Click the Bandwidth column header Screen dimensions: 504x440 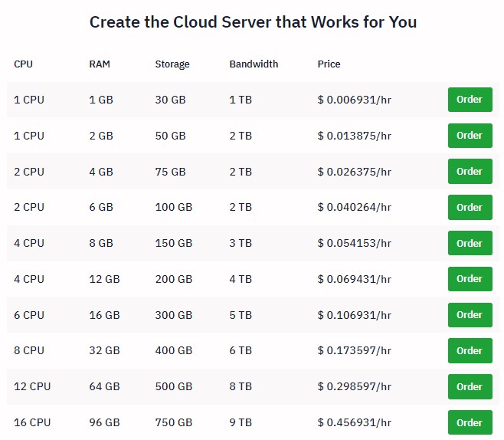click(254, 64)
